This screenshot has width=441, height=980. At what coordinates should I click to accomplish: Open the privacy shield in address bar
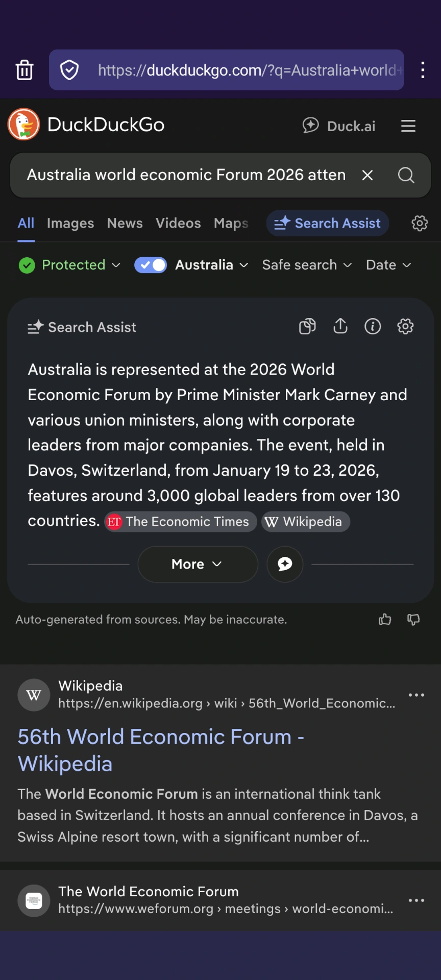point(69,70)
